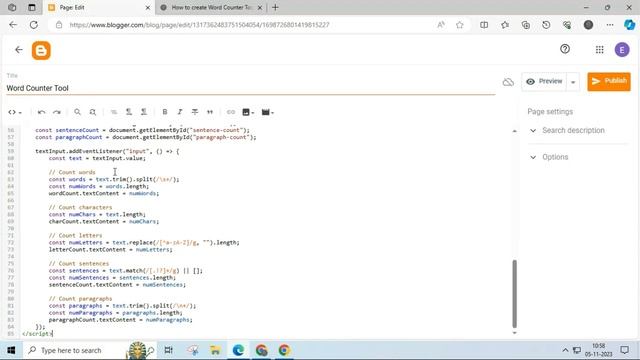Undo the last edit in editor toolbar

(41, 112)
